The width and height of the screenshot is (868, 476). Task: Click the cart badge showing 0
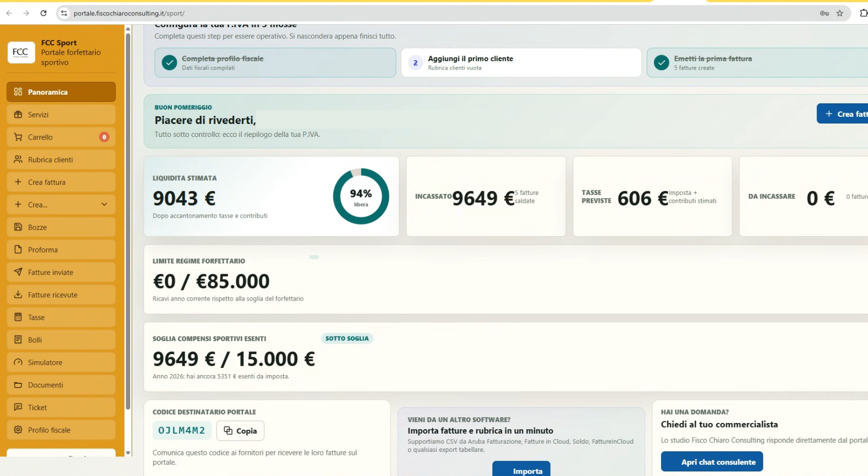pyautogui.click(x=104, y=137)
